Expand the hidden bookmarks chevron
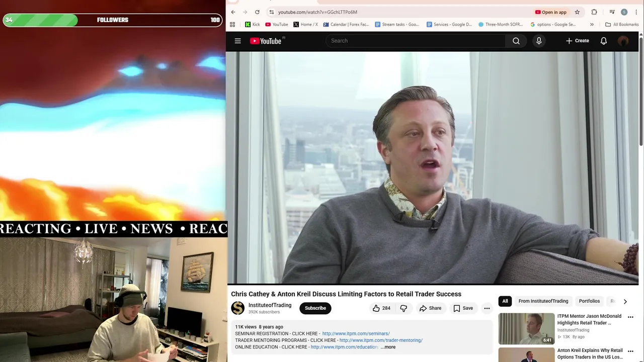Image resolution: width=644 pixels, height=362 pixels. point(592,24)
